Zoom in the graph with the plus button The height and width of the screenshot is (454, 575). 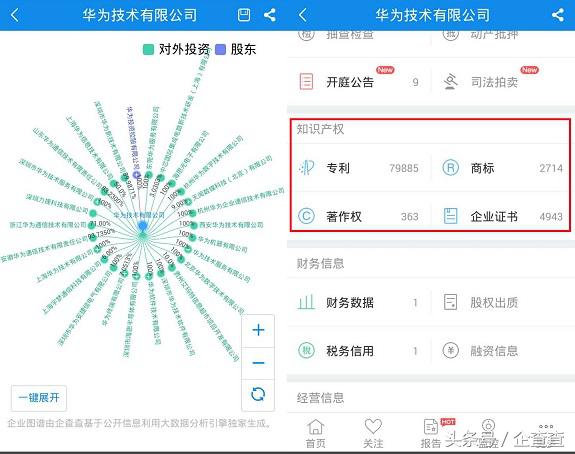(x=258, y=330)
